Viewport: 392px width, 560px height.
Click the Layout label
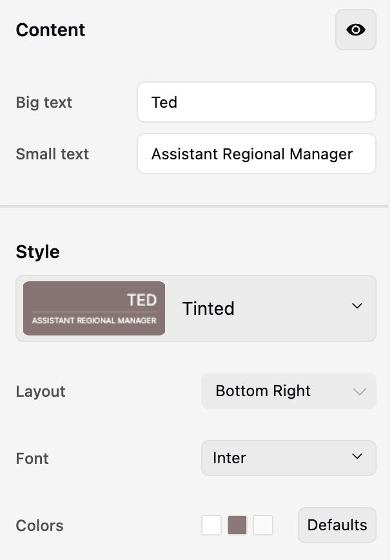(41, 392)
